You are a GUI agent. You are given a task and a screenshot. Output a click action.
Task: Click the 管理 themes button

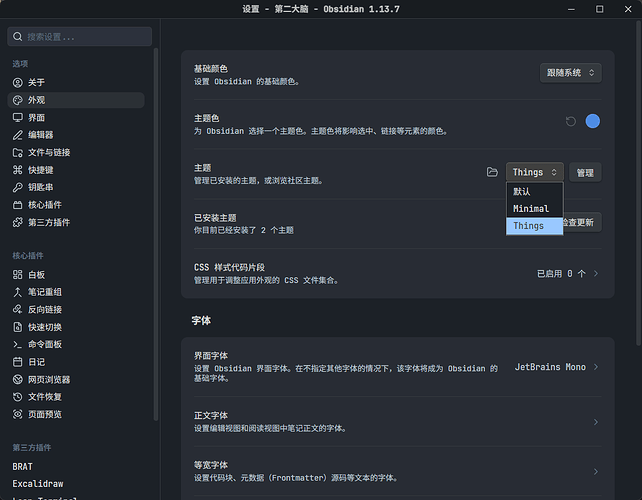coord(585,173)
